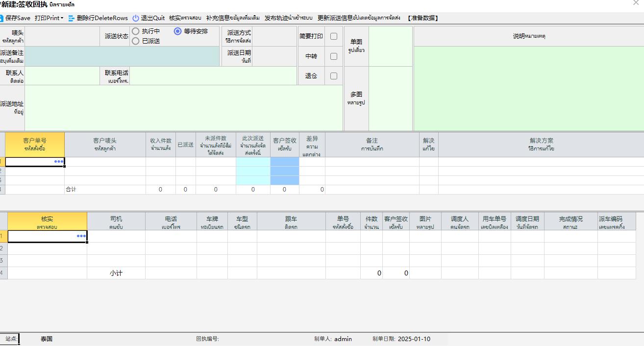Click the 派送地址 address text area
Image resolution: width=644 pixels, height=346 pixels.
tap(184, 108)
